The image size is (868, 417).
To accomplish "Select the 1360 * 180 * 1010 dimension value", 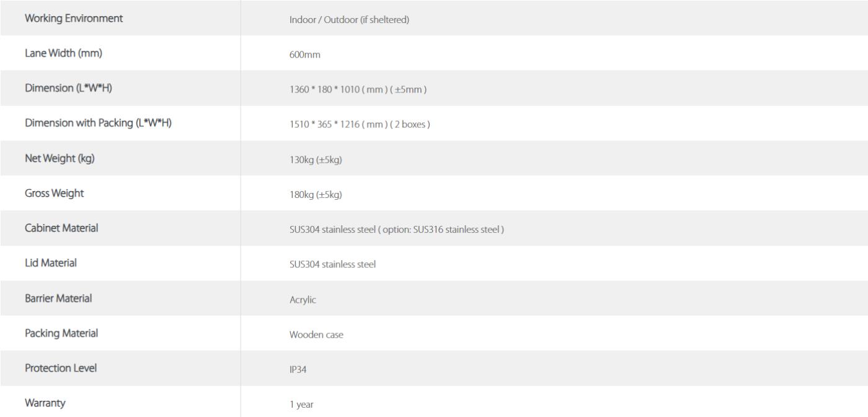I will [358, 89].
